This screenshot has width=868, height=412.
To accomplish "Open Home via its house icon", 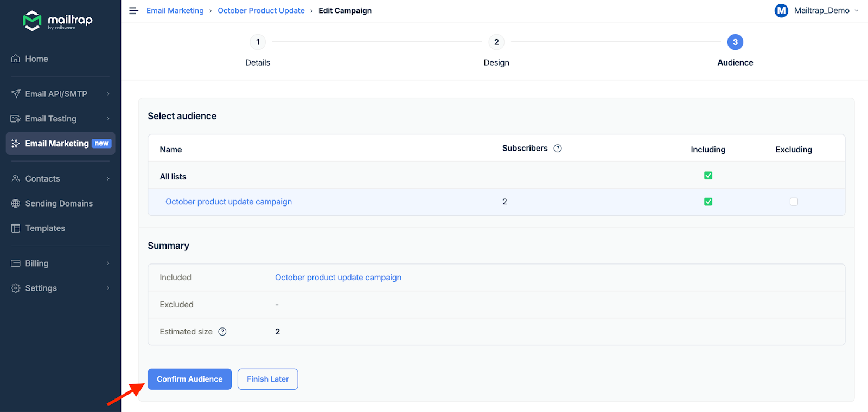I will pyautogui.click(x=16, y=59).
